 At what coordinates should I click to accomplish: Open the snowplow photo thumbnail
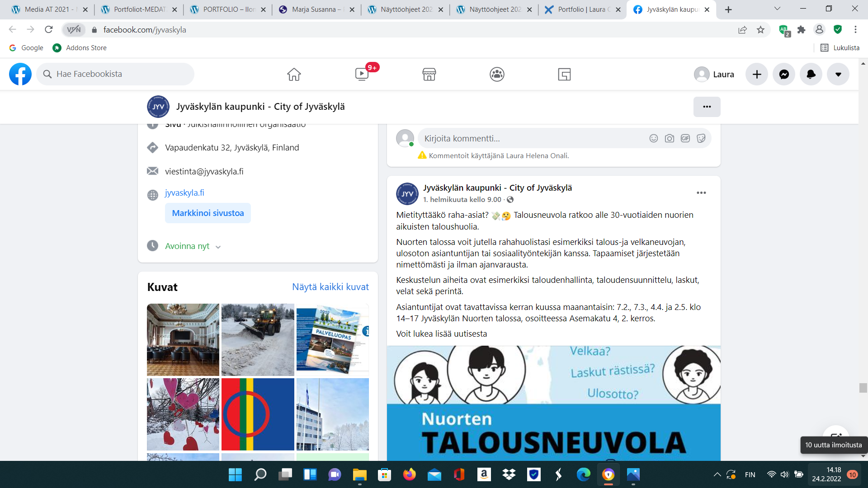[x=258, y=340]
